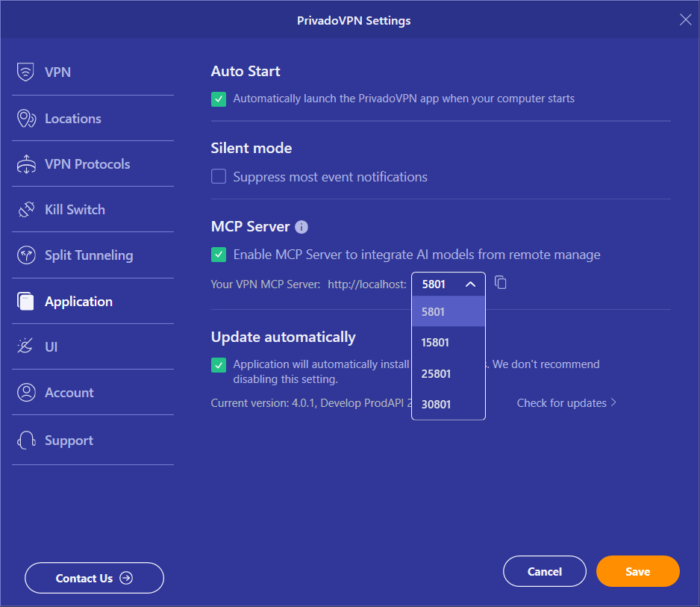Image resolution: width=700 pixels, height=607 pixels.
Task: Click the VPN Protocols icon
Action: tap(26, 164)
